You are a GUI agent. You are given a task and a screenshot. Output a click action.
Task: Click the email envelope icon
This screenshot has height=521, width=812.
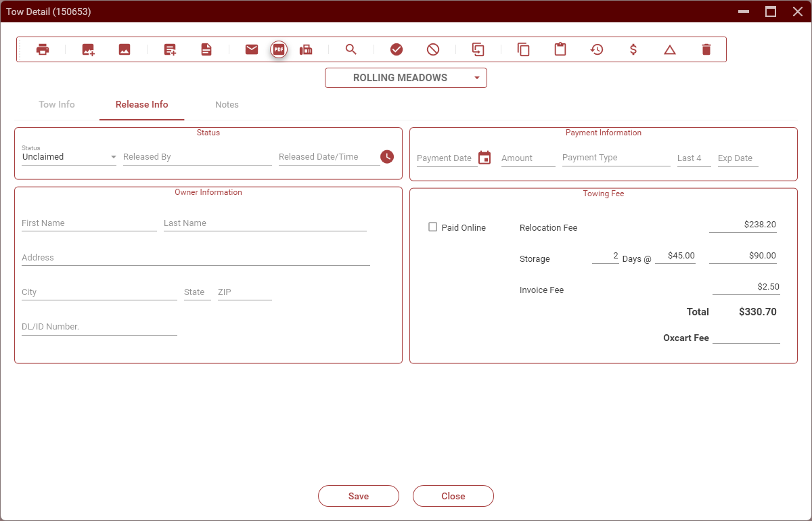[x=252, y=49]
